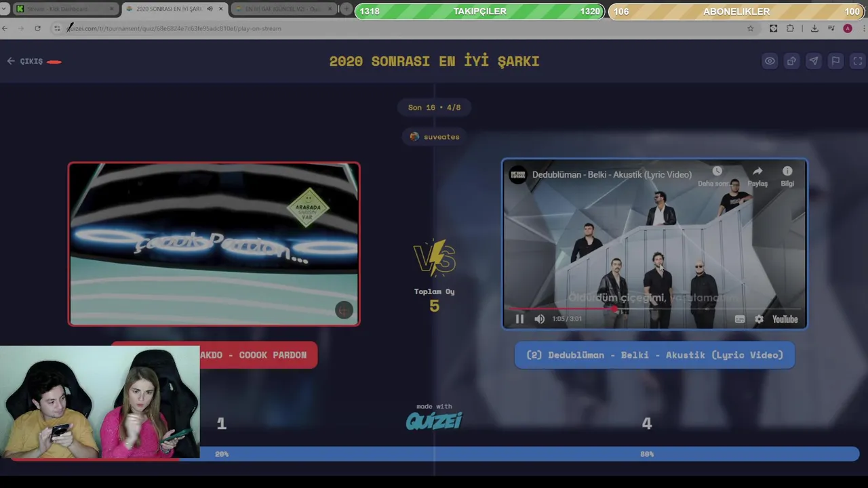Open browser downloads icon
The image size is (868, 488).
[814, 28]
